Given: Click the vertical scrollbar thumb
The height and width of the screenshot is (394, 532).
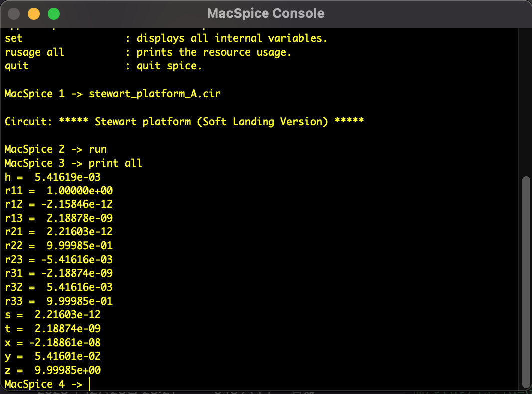Looking at the screenshot, I should [x=525, y=281].
